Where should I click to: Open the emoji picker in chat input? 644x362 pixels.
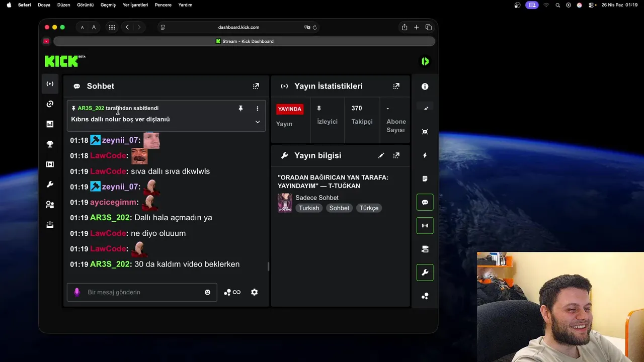point(207,292)
